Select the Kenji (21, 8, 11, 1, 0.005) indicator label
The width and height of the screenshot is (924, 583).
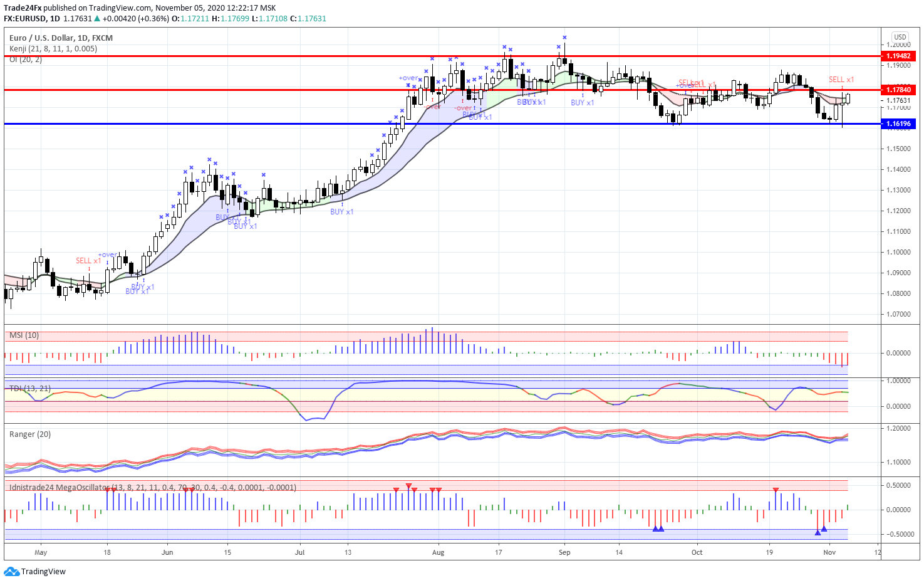(53, 49)
